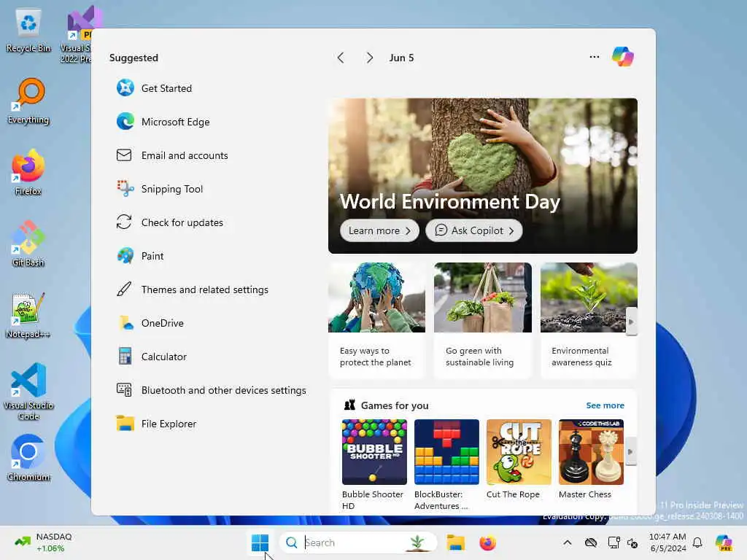Open Calculator from suggested list
The image size is (747, 560).
click(x=152, y=357)
